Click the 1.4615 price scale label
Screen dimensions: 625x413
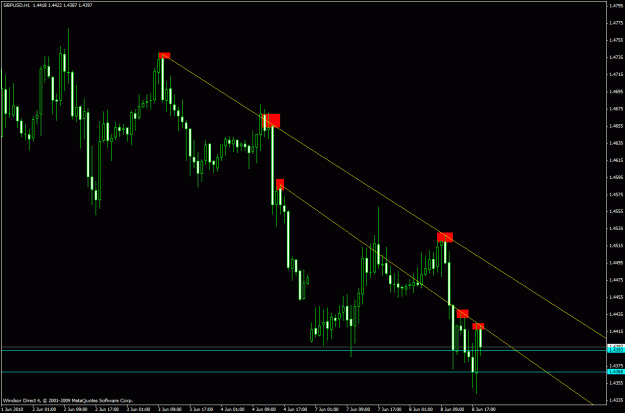[x=615, y=160]
